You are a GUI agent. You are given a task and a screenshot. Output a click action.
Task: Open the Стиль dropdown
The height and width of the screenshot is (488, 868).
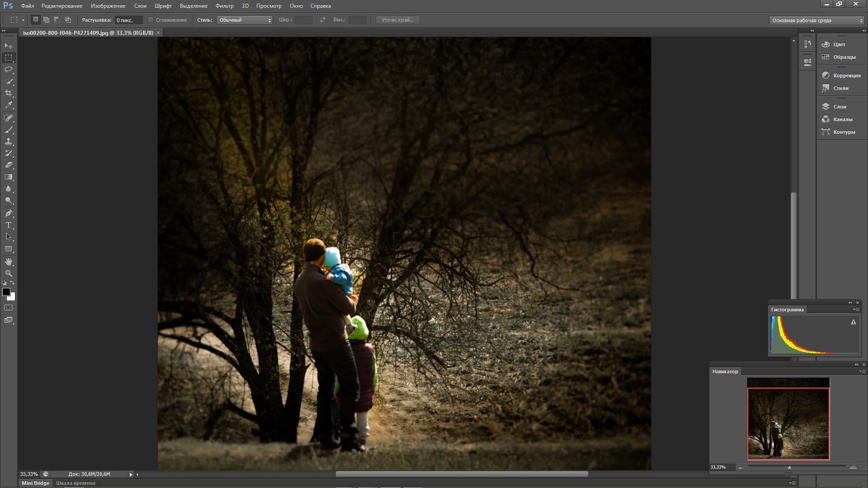(245, 20)
